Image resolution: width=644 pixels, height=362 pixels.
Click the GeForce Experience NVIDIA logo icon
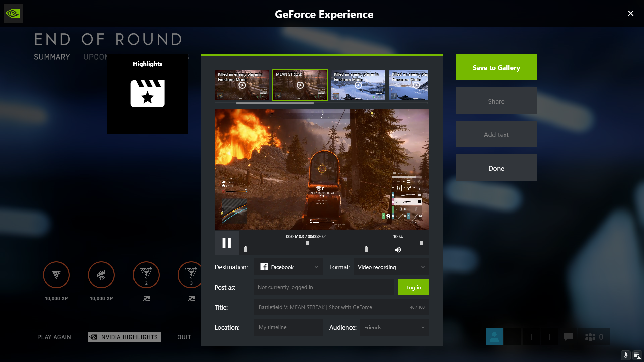(13, 13)
